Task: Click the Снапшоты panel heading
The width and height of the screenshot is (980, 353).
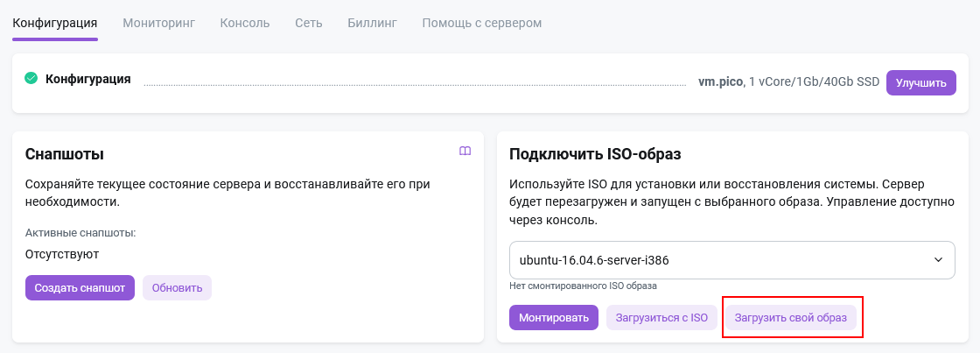Action: (x=65, y=154)
